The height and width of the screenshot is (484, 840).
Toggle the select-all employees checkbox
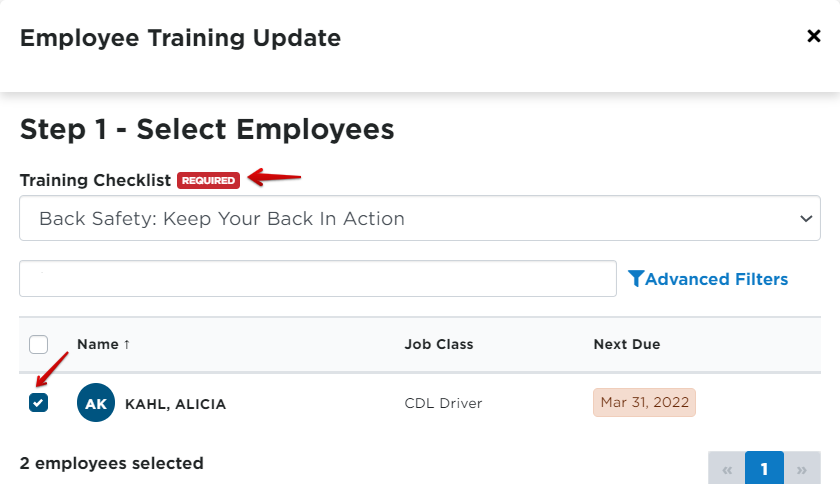pyautogui.click(x=39, y=345)
